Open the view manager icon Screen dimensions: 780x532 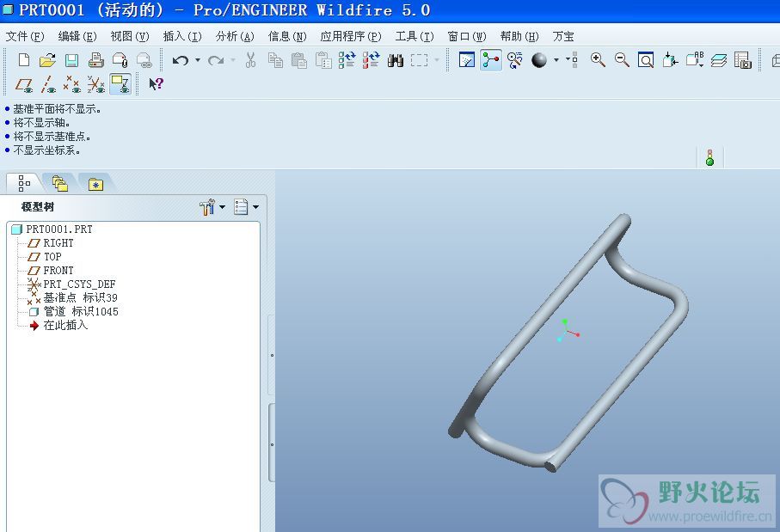coord(743,60)
